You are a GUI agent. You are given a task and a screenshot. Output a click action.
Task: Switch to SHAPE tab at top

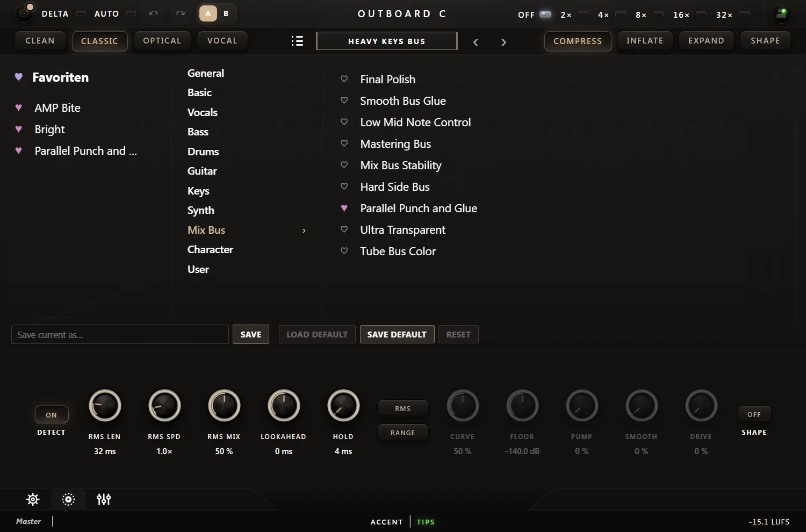pyautogui.click(x=765, y=41)
